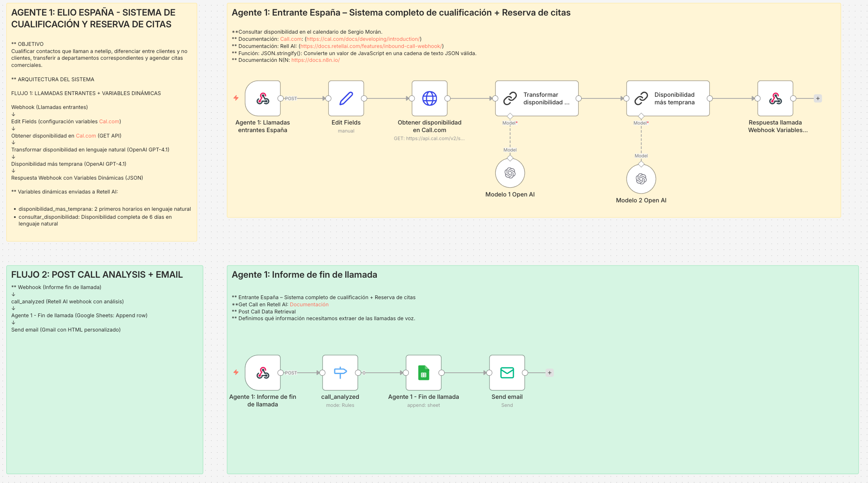Click the plus button after 'Respuesta llamada Webhook'
868x483 pixels.
click(x=818, y=98)
